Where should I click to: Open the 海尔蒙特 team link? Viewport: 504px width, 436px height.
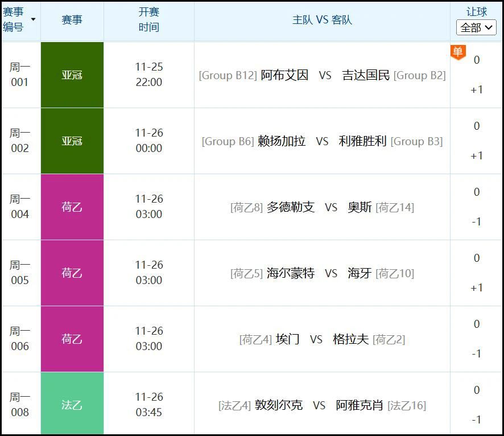291,273
